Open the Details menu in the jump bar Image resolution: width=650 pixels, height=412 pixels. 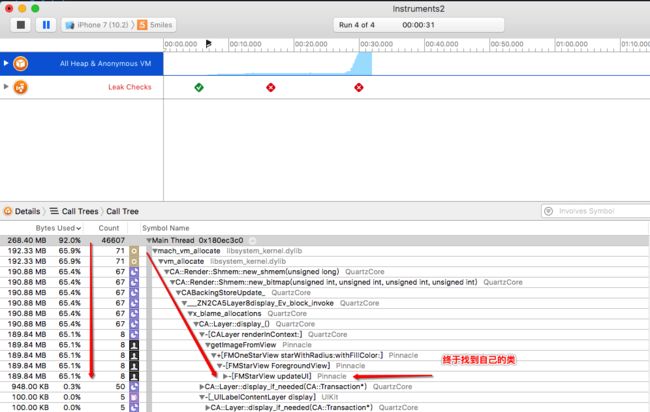coord(27,211)
